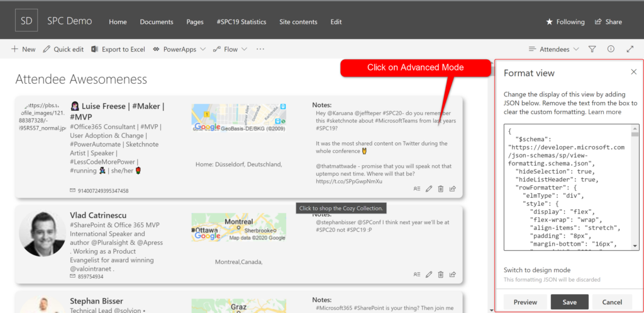The width and height of the screenshot is (644, 313).
Task: Click the Stephan Bisser name heading
Action: [x=96, y=301]
